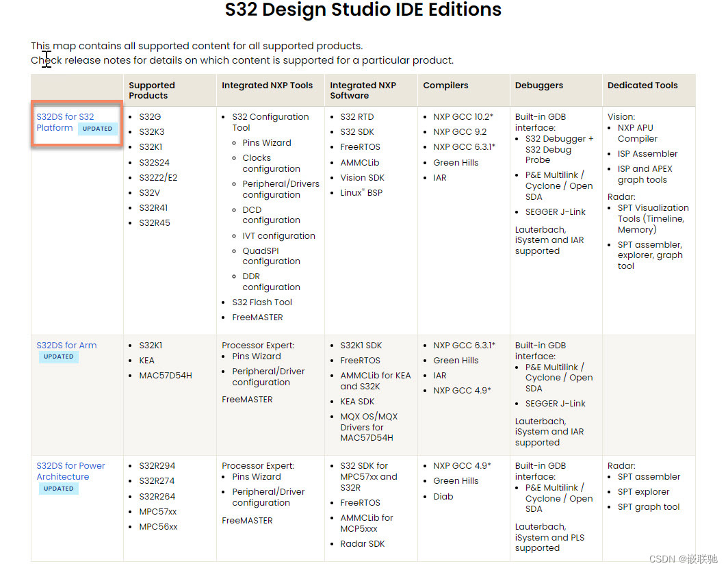Click the QuadSPI configuration item
Viewport: 728px width, 570px height.
pos(271,256)
